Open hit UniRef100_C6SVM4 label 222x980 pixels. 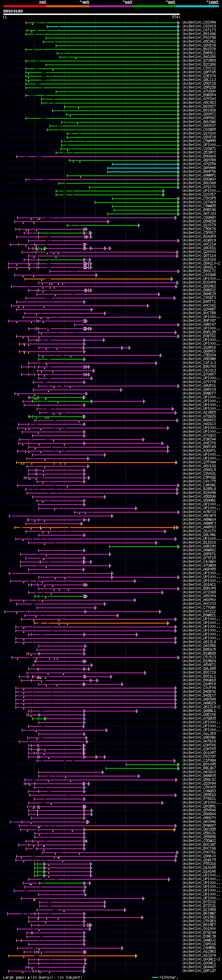point(199,23)
